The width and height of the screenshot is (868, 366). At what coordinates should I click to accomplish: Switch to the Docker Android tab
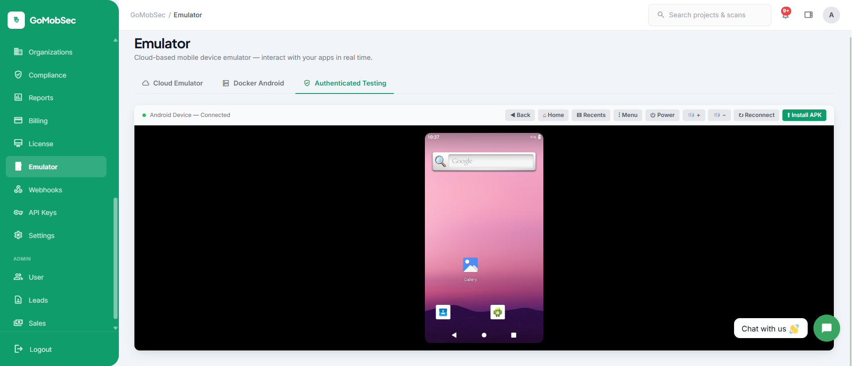click(x=253, y=83)
